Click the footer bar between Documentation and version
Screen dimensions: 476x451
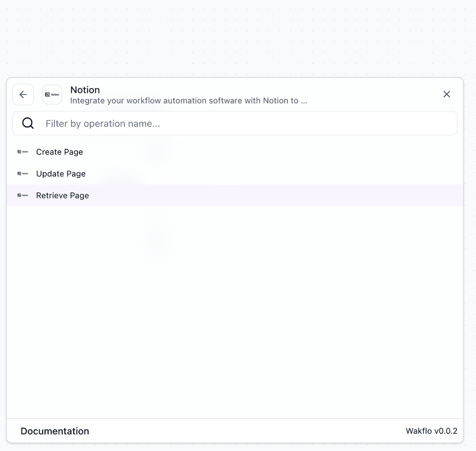pyautogui.click(x=247, y=431)
